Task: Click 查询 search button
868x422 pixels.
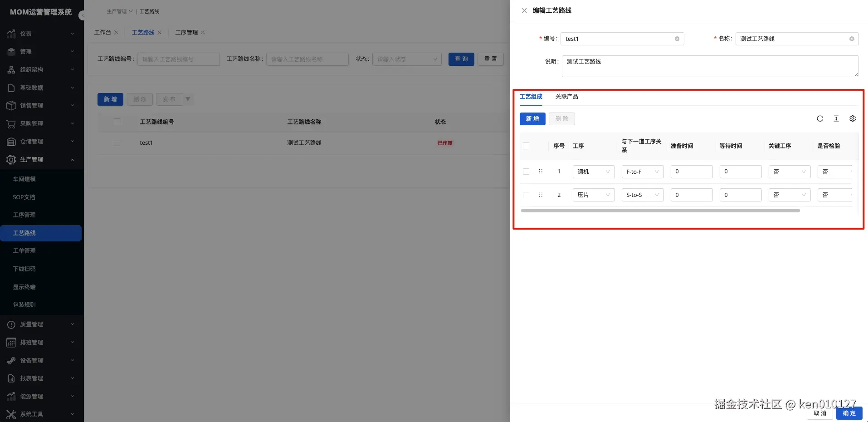Action: click(461, 59)
